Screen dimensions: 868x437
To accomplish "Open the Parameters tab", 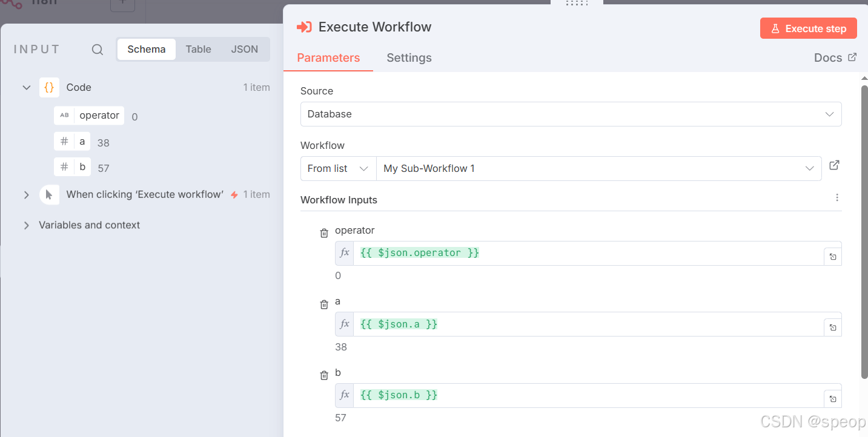I will point(328,58).
